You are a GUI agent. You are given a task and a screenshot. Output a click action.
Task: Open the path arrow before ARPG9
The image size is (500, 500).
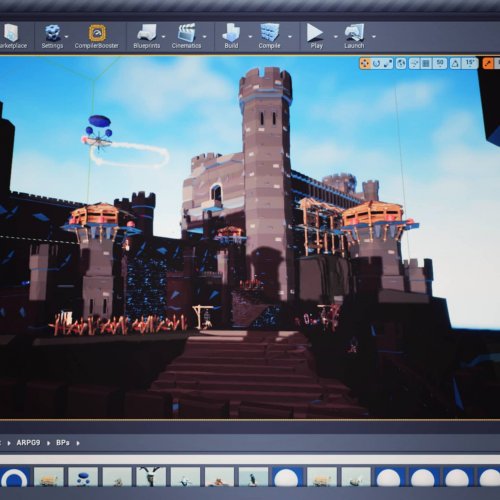click(x=9, y=443)
